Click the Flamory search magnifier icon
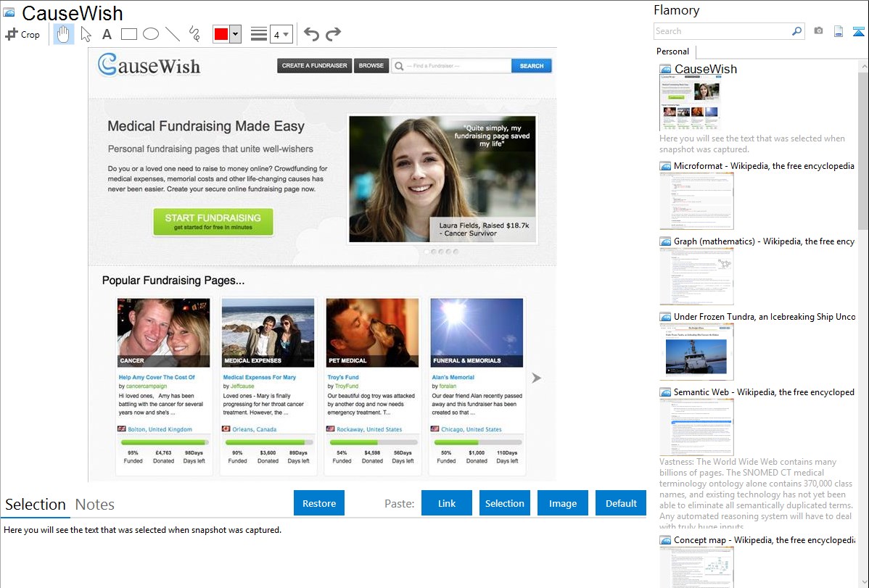This screenshot has width=869, height=588. coord(796,31)
